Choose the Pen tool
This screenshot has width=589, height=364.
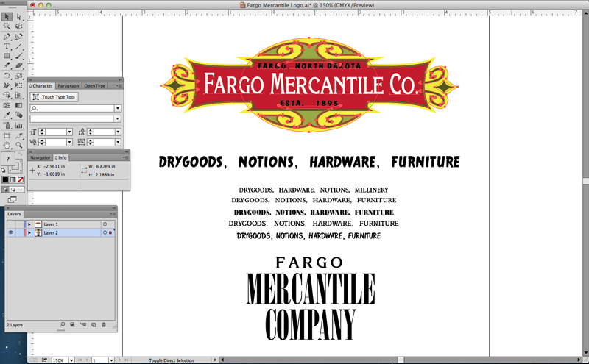click(7, 37)
